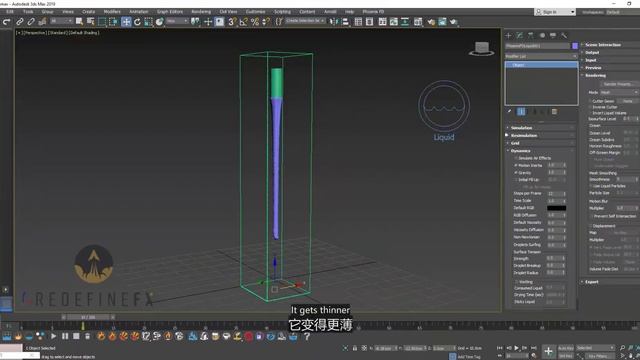Open the Tools menu

pos(28,12)
